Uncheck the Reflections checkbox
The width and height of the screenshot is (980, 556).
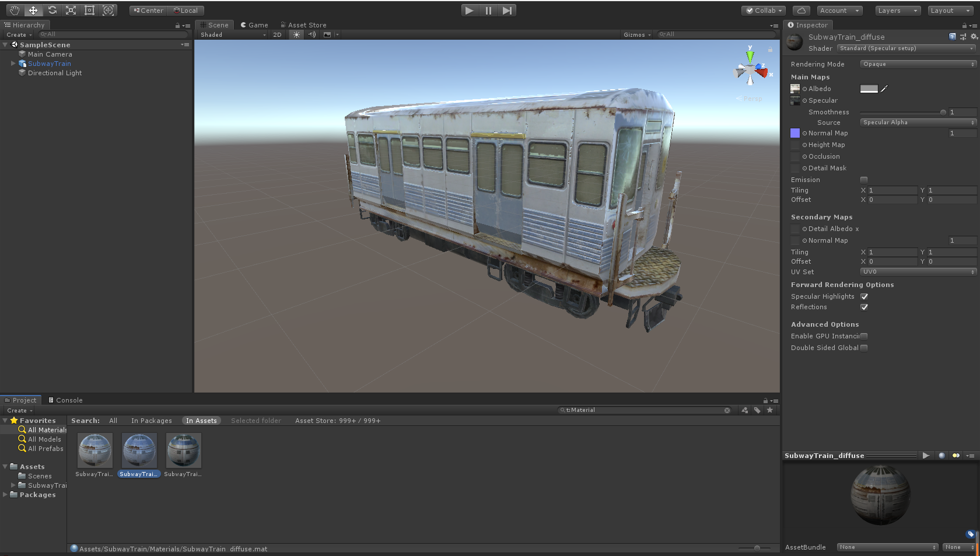864,307
